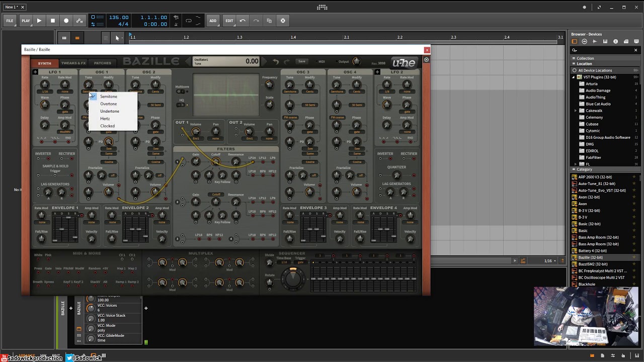The image size is (644, 362).
Task: Open the dashboard grid icon in the title bar
Action: tap(322, 7)
